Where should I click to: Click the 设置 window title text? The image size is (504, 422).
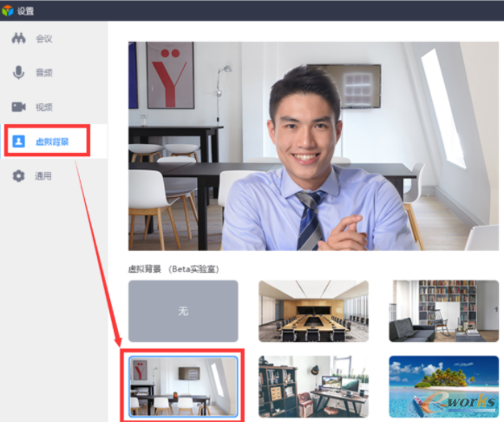click(25, 11)
